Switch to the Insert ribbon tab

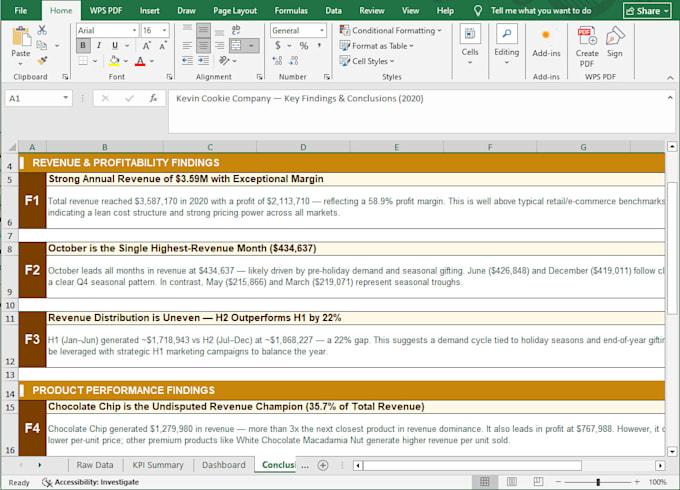tap(150, 10)
